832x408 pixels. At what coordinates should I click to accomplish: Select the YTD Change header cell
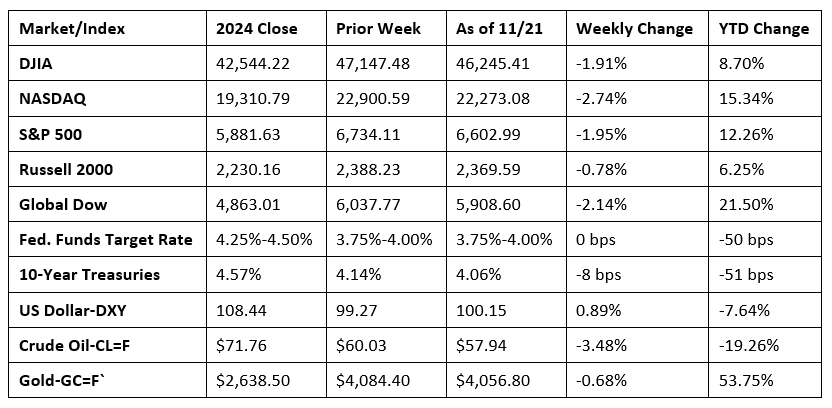click(x=763, y=28)
